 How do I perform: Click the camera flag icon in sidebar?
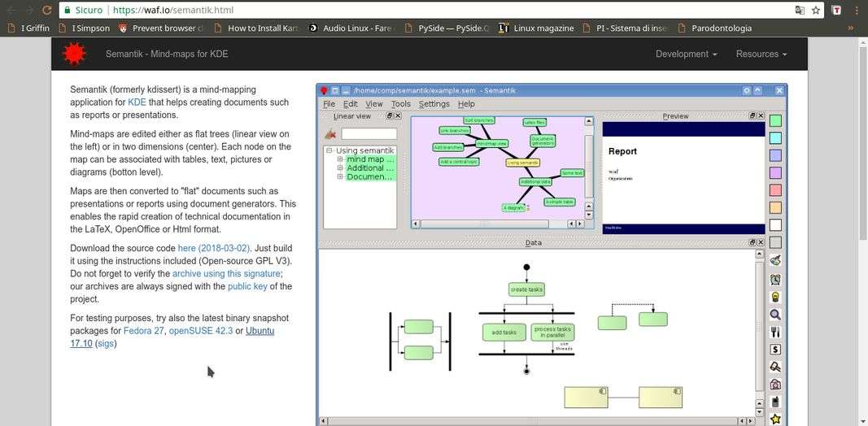pos(775,385)
